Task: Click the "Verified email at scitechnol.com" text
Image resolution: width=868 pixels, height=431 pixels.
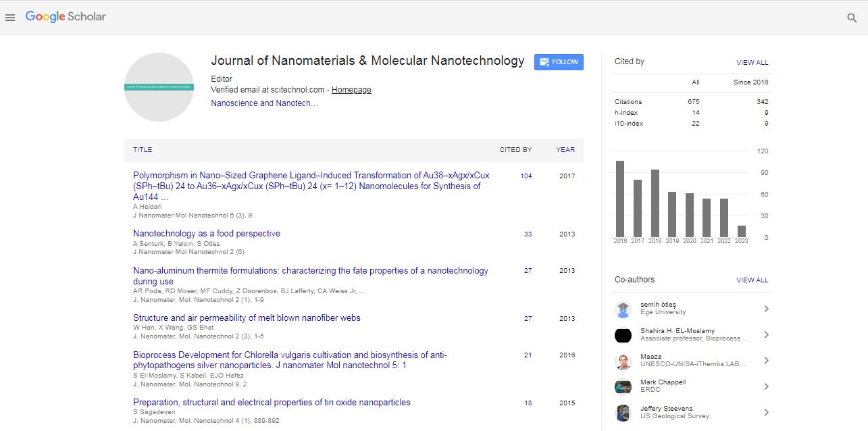Action: (x=268, y=90)
